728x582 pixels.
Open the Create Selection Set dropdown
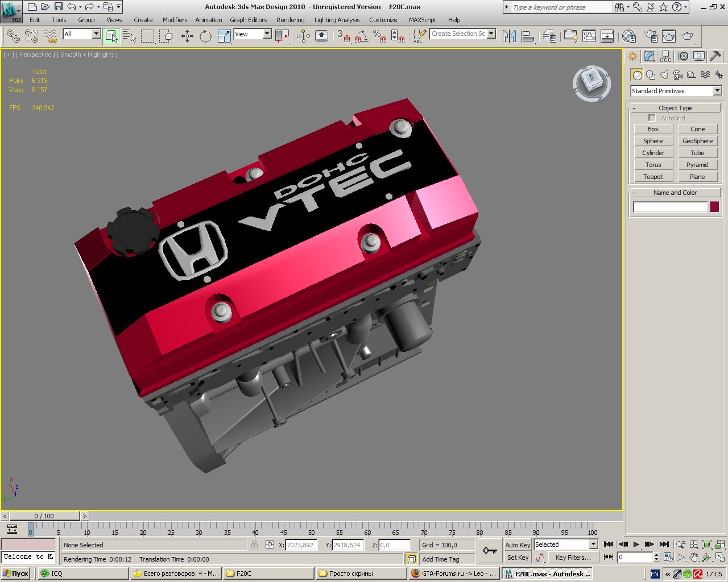[x=491, y=34]
